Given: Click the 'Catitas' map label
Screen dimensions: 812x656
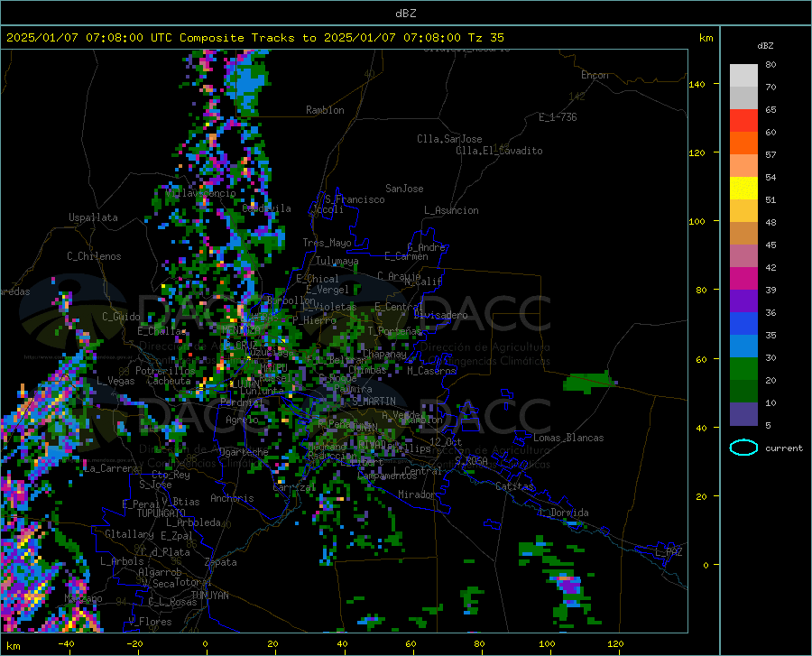Looking at the screenshot, I should (x=514, y=486).
